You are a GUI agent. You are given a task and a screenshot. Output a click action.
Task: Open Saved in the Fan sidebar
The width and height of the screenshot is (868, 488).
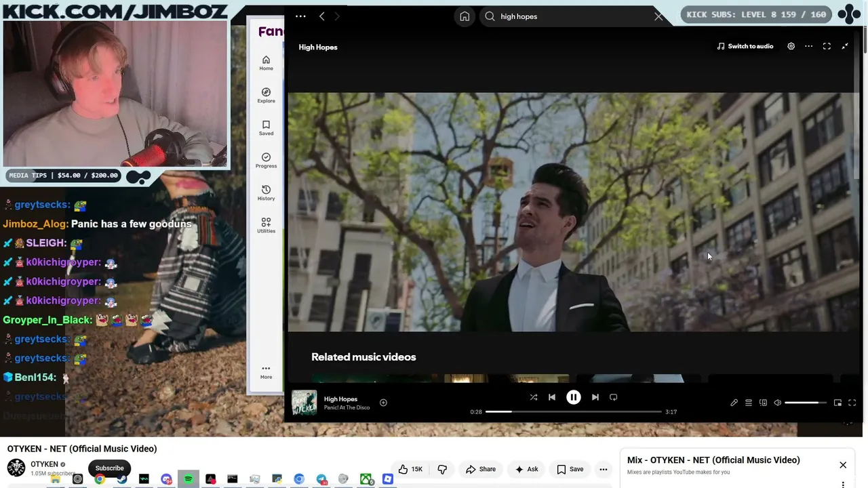(x=266, y=128)
